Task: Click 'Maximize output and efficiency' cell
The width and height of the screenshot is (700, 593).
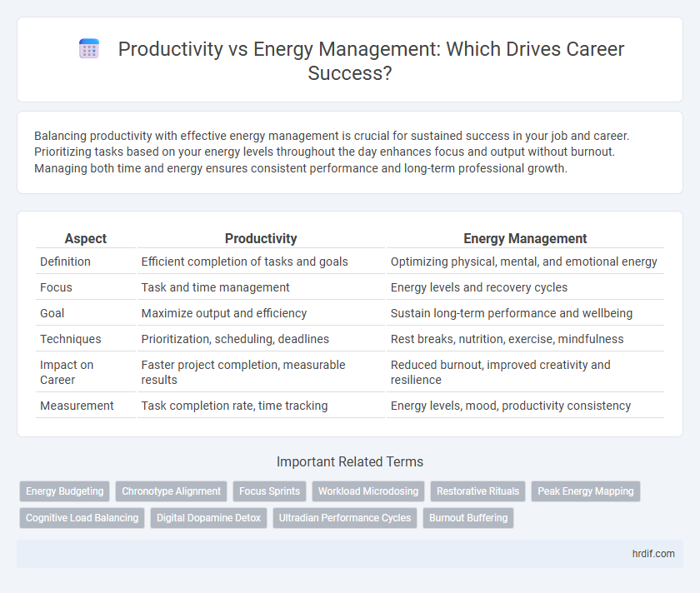Action: [x=261, y=313]
